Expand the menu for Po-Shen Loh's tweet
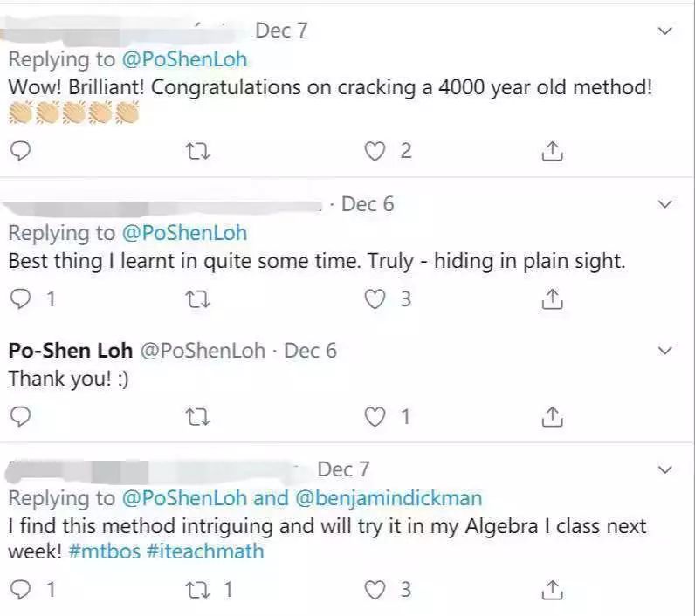This screenshot has width=695, height=616. click(665, 351)
